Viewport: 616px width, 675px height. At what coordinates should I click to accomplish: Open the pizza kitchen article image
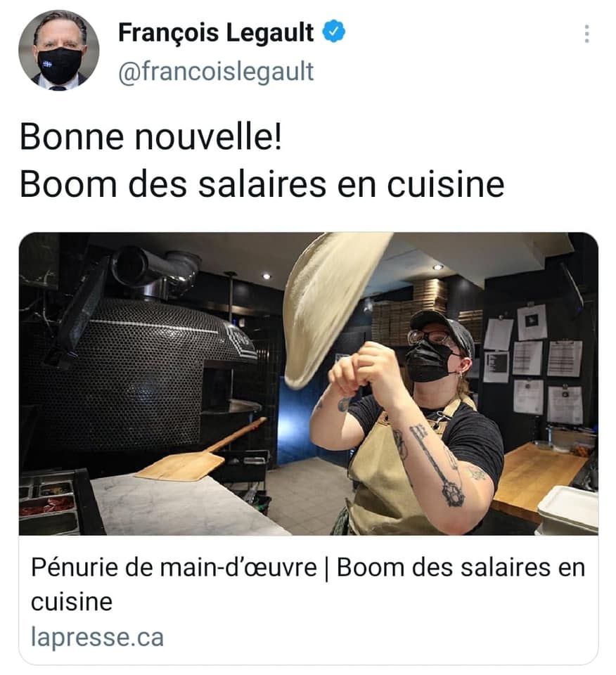[x=308, y=384]
